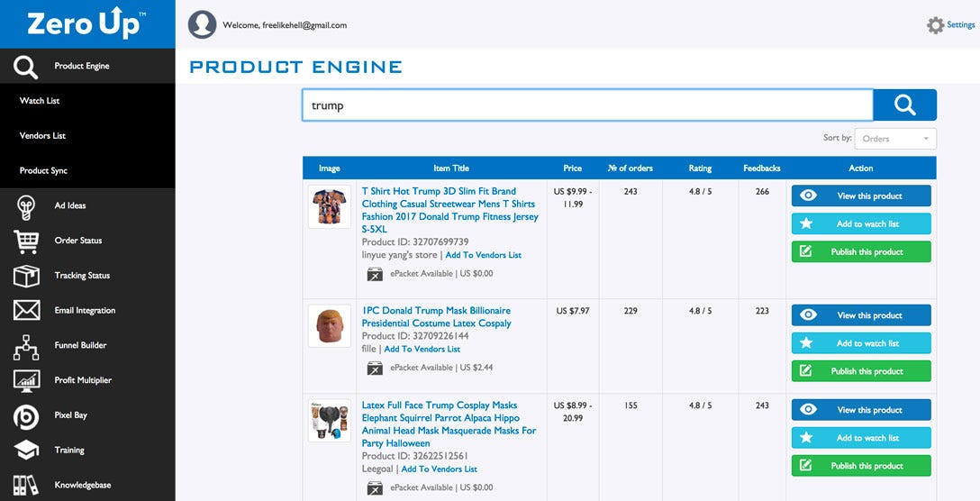Click the Rating column header
Screen dimensions: 980x501
click(x=700, y=169)
